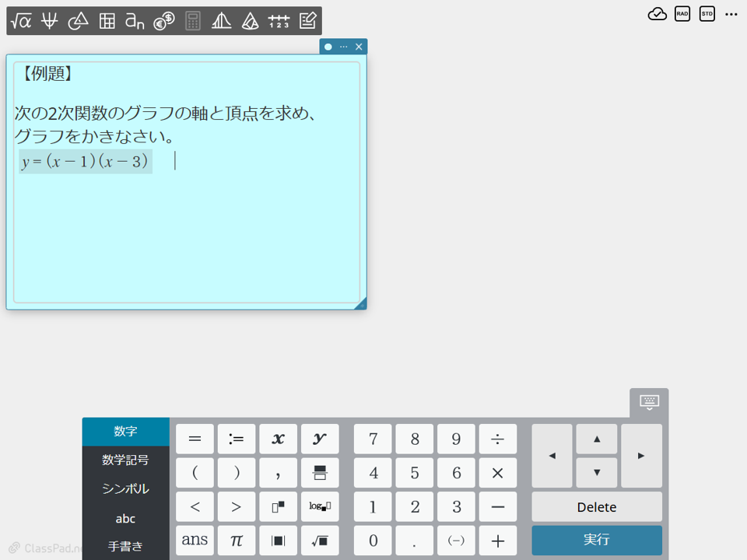Hide the on-screen keyboard
747x560 pixels.
648,401
